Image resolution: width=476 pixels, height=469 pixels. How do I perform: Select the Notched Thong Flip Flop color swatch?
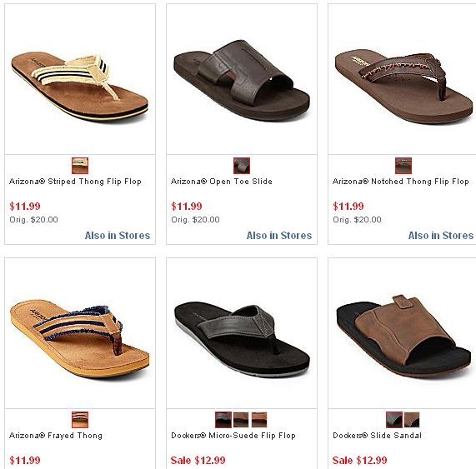pos(403,166)
